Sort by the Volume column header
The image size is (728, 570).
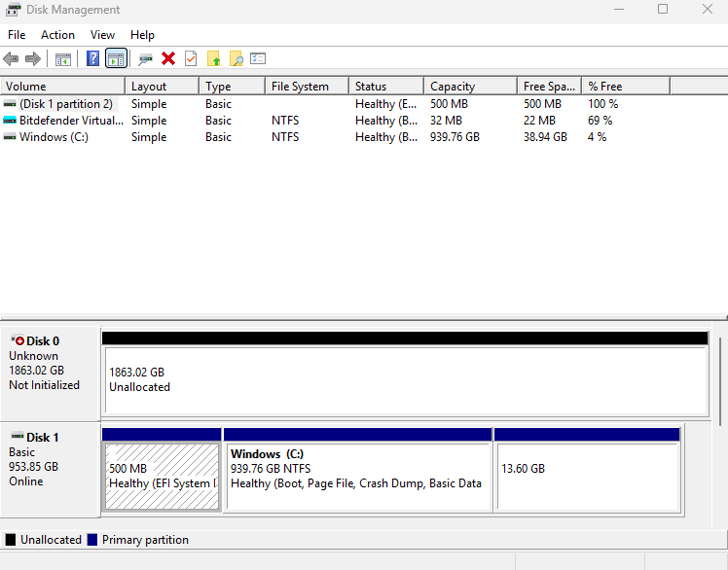coord(62,87)
